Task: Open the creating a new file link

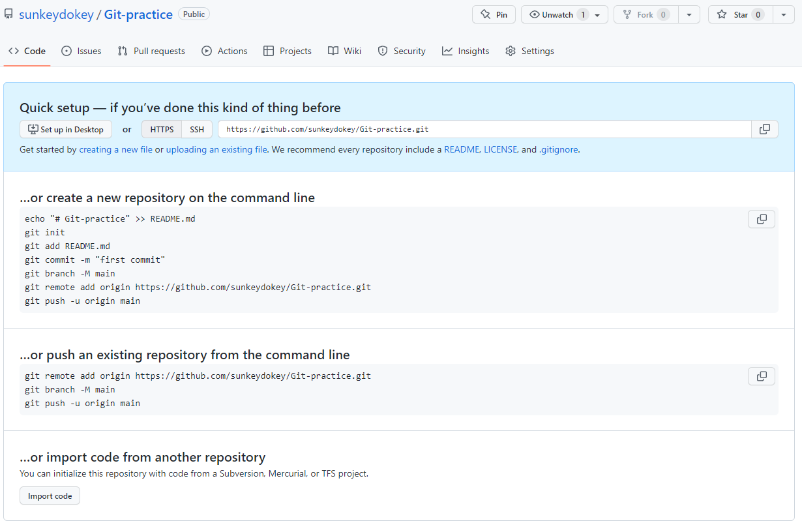Action: tap(116, 149)
